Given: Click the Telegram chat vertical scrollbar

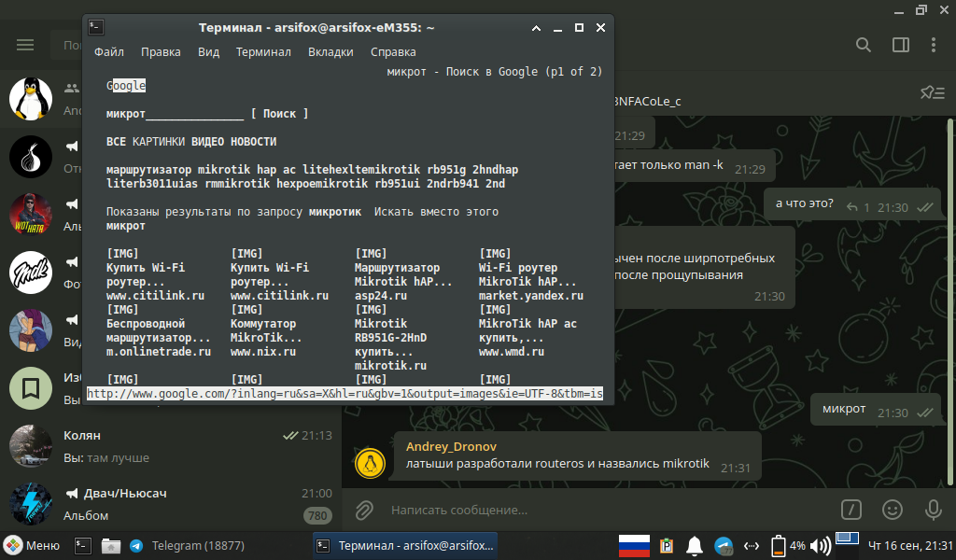Looking at the screenshot, I should click(x=949, y=301).
